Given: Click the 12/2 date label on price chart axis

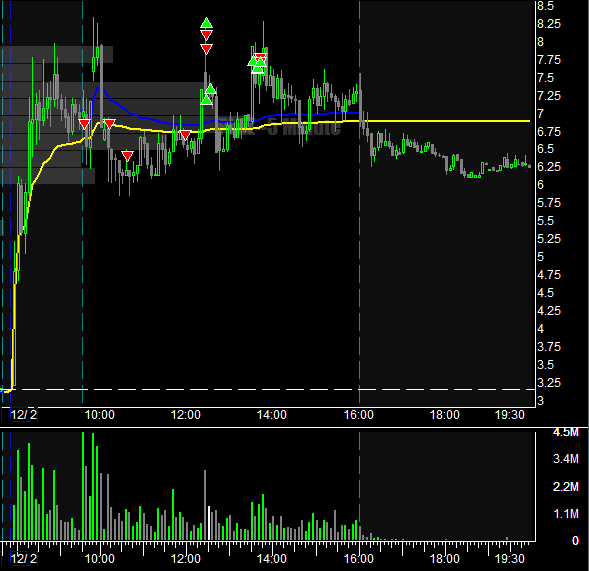Looking at the screenshot, I should [x=24, y=415].
